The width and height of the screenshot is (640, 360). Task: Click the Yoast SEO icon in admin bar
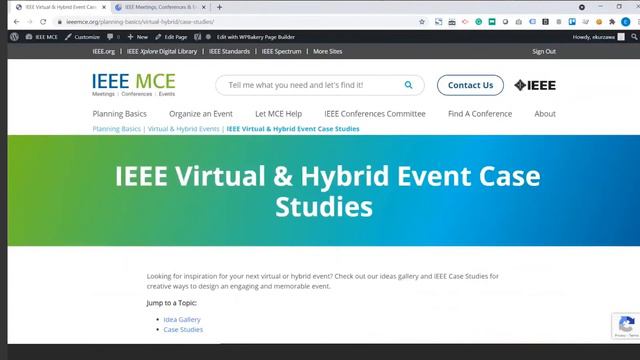[x=198, y=37]
